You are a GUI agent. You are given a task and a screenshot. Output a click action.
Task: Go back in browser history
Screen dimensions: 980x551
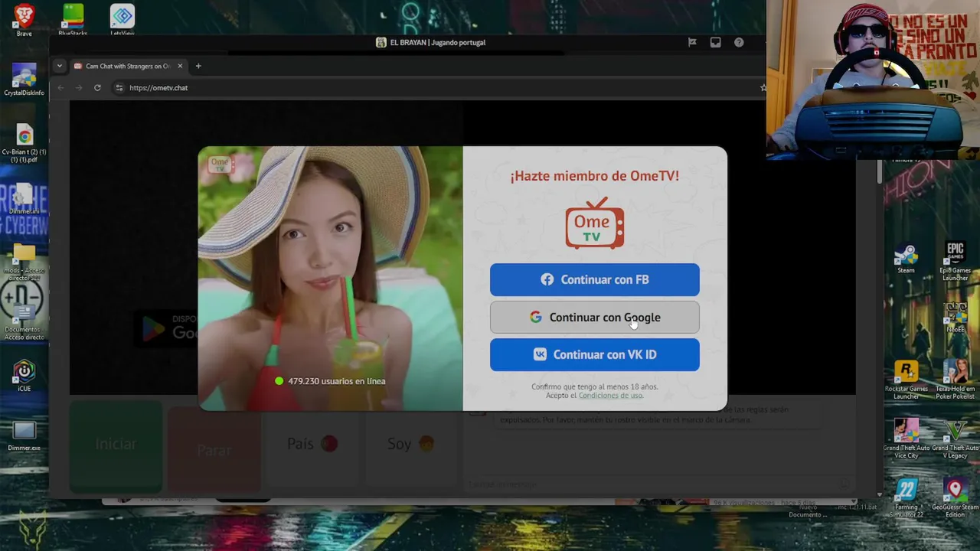[x=61, y=88]
